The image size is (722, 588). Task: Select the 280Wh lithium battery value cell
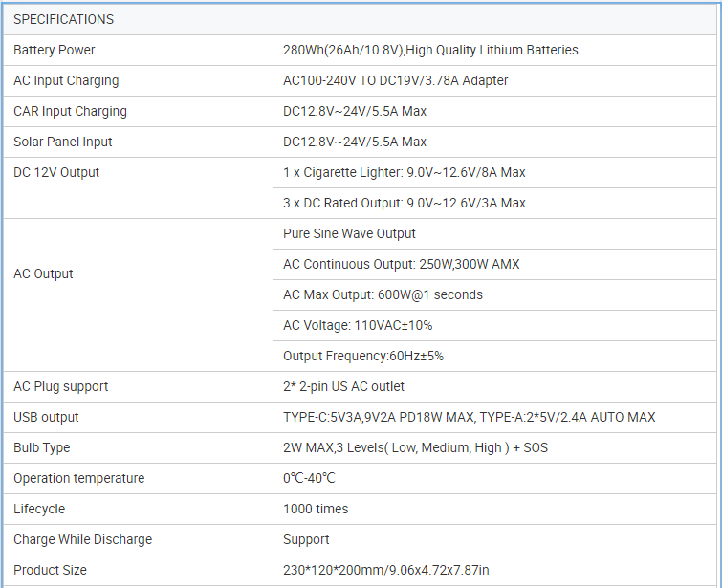(430, 50)
